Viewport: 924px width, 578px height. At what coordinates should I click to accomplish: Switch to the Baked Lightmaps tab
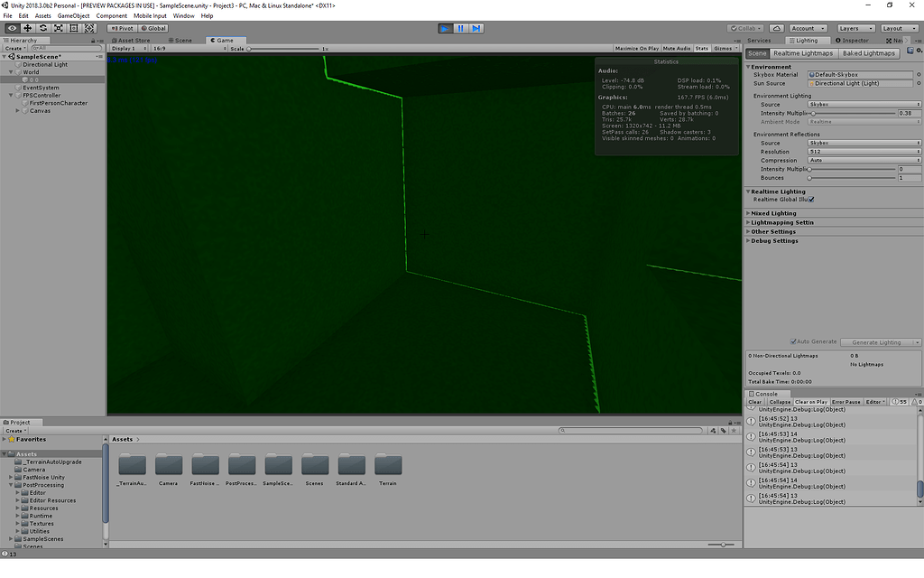[869, 53]
